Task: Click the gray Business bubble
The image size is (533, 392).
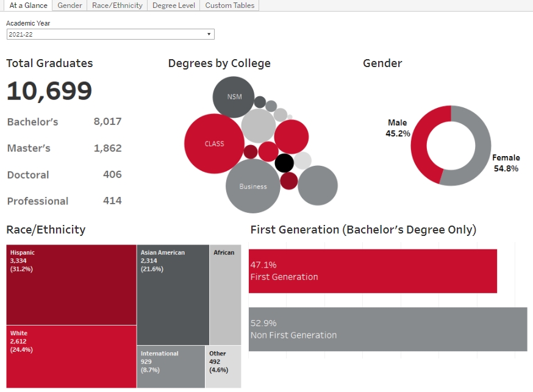Action: (253, 186)
